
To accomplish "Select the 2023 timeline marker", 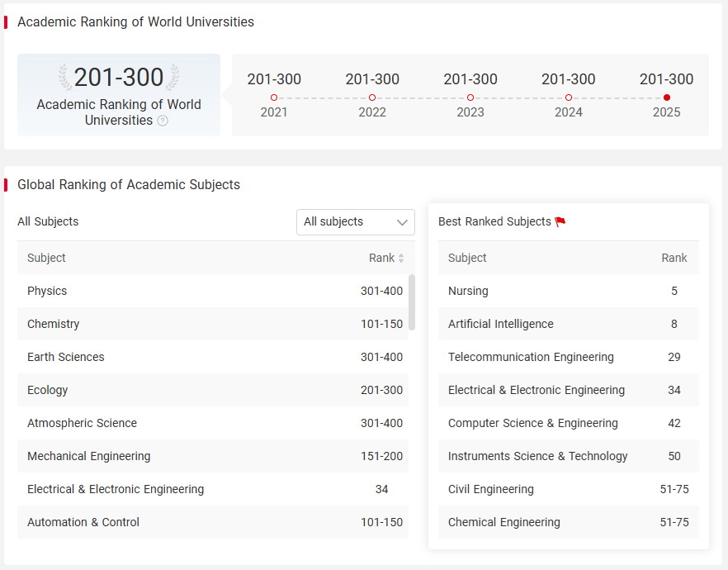I will click(x=470, y=97).
